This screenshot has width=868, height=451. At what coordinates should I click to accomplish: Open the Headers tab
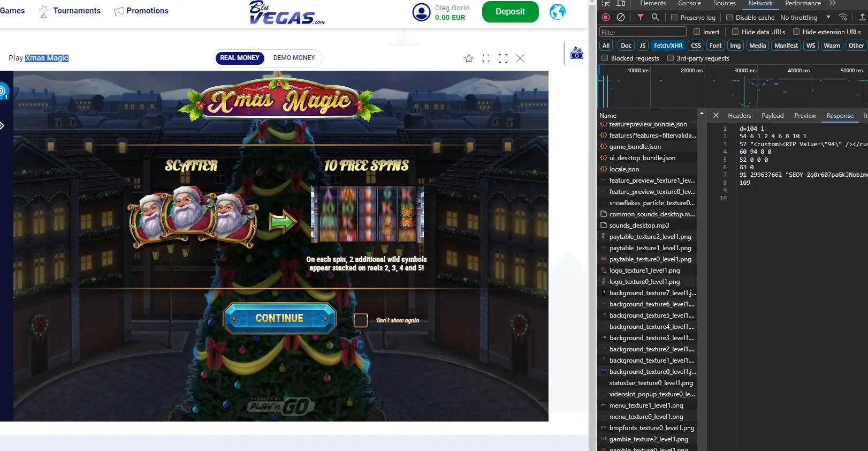740,115
